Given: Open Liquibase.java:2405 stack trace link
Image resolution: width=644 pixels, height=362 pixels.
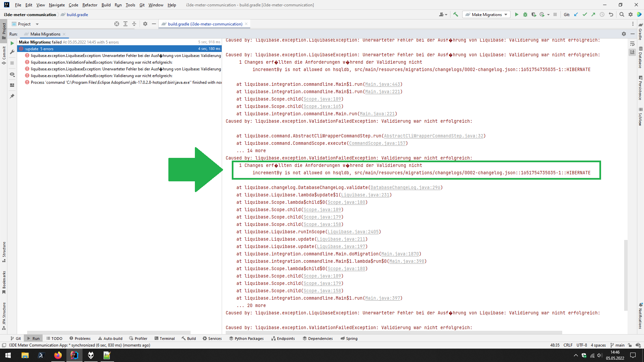Looking at the screenshot, I should [x=353, y=232].
